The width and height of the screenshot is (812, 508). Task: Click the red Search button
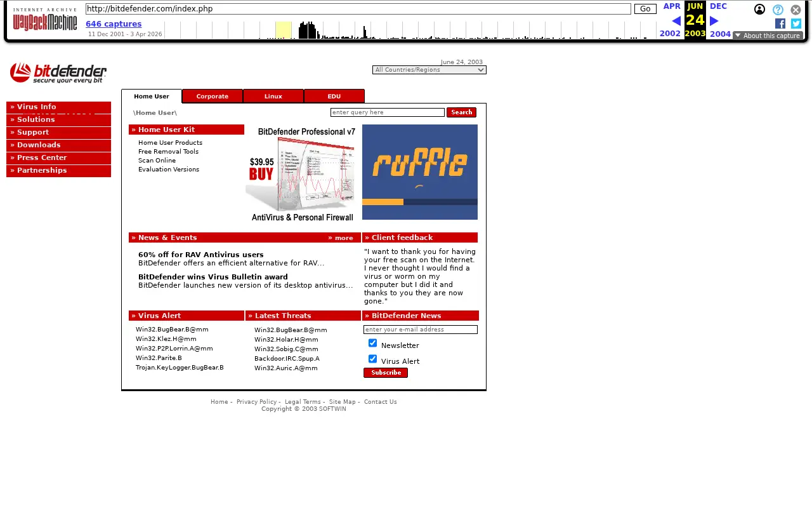click(461, 112)
